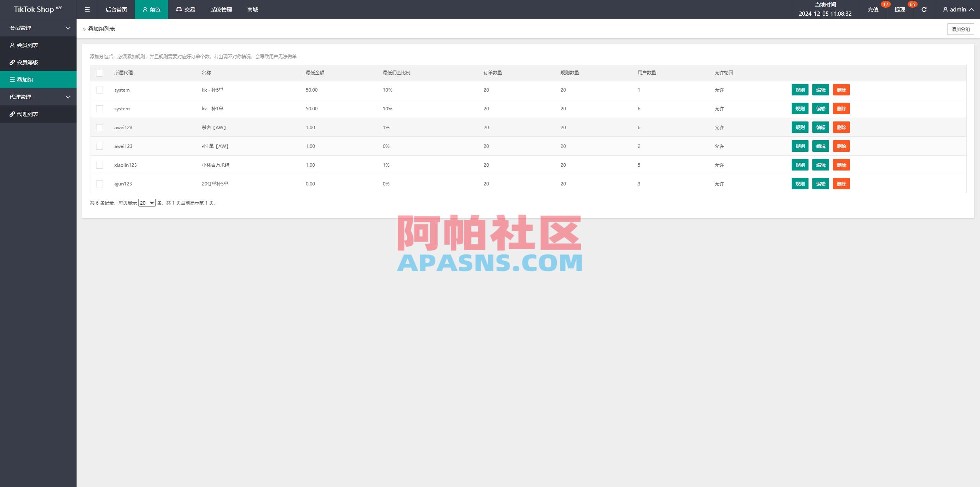Click the page refresh icon in the header

point(924,9)
